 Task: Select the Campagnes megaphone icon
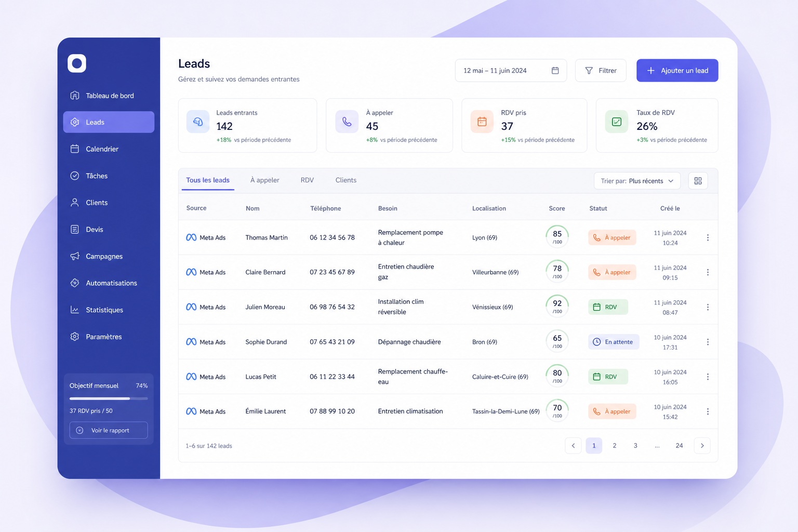coord(75,256)
